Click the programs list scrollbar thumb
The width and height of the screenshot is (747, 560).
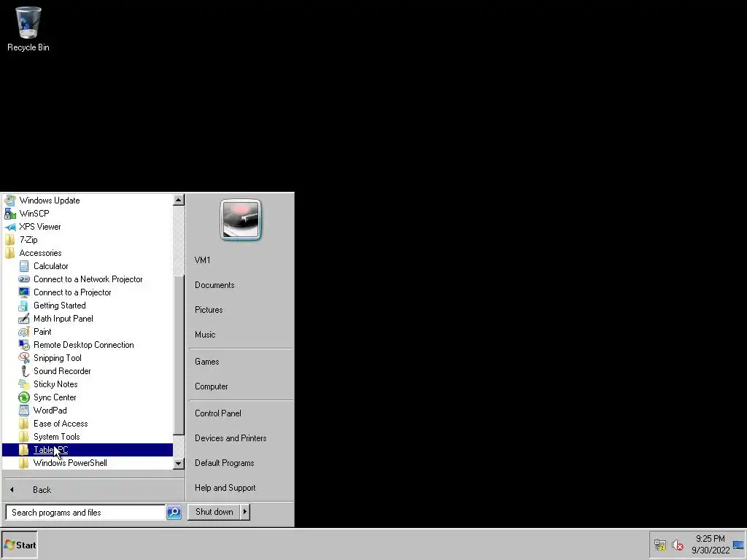[x=179, y=355]
